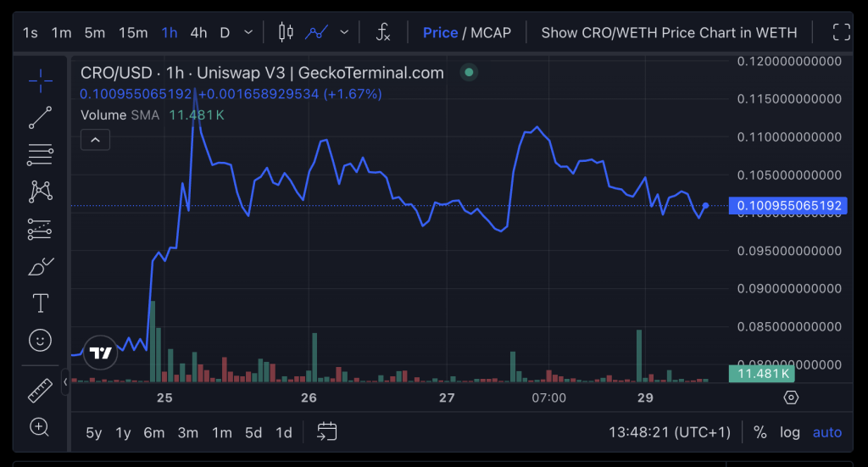Click the last price dot on line
This screenshot has width=868, height=467.
[705, 206]
